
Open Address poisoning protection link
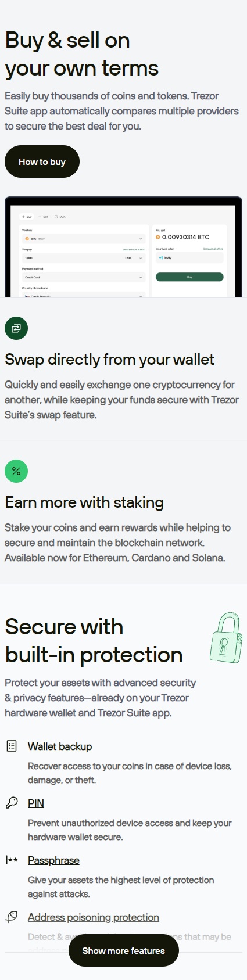(x=94, y=917)
